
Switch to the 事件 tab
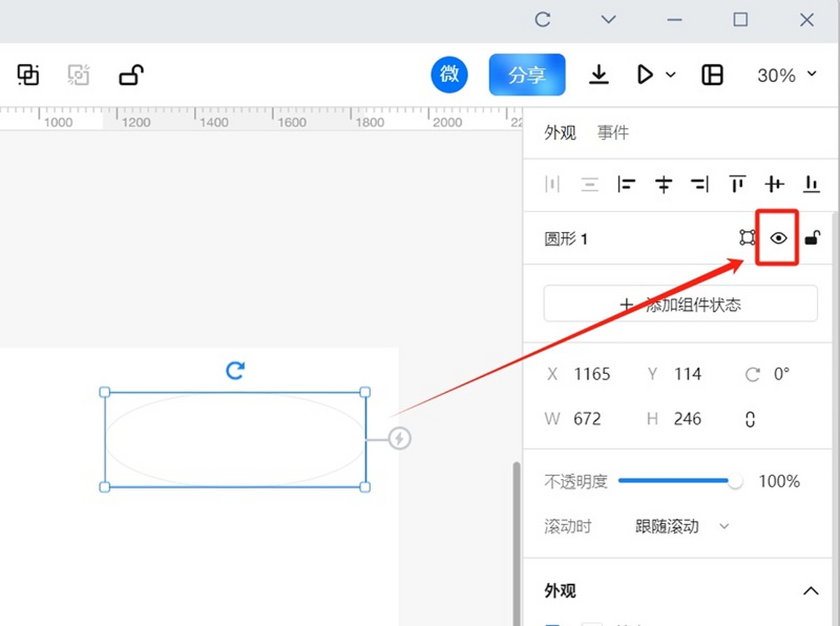[x=612, y=132]
